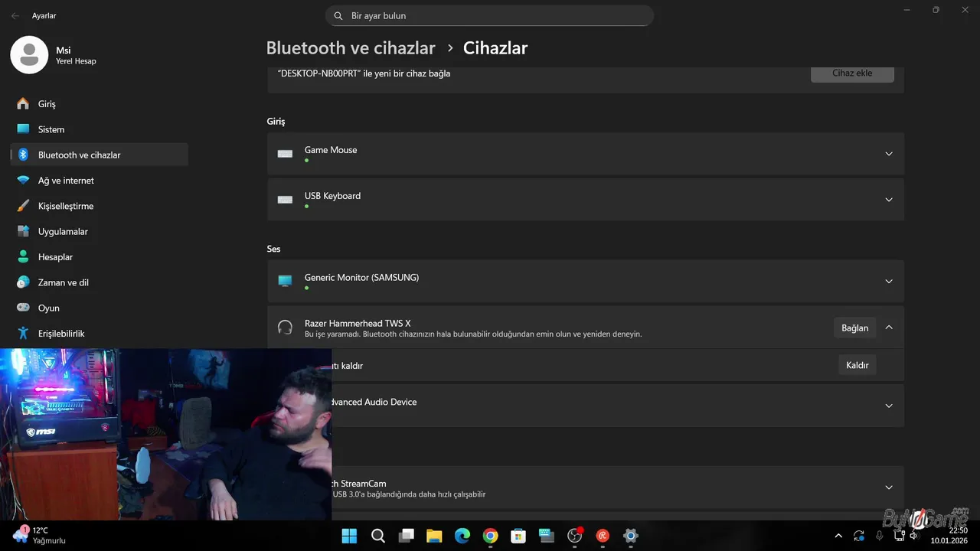Open Oyun settings
This screenshot has width=980, height=551.
tap(100, 308)
